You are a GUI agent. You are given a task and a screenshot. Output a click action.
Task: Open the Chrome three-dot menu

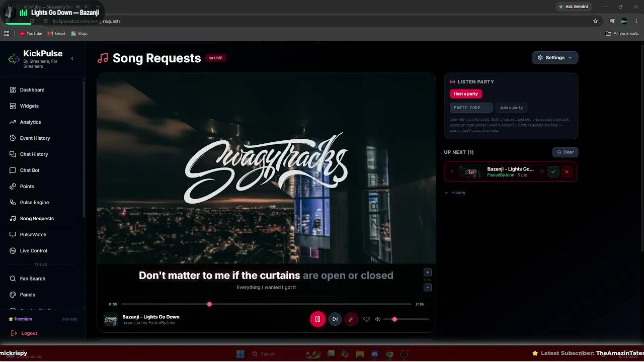(x=636, y=21)
